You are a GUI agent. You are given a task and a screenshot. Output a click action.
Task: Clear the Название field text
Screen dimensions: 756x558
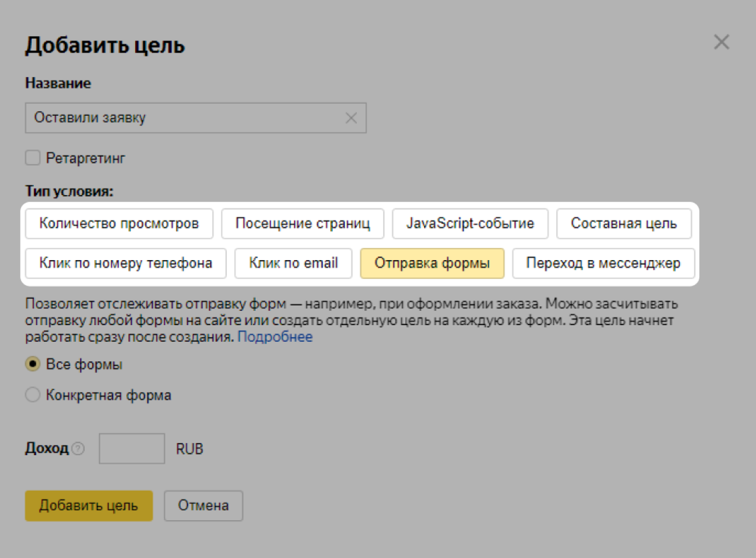(x=351, y=118)
